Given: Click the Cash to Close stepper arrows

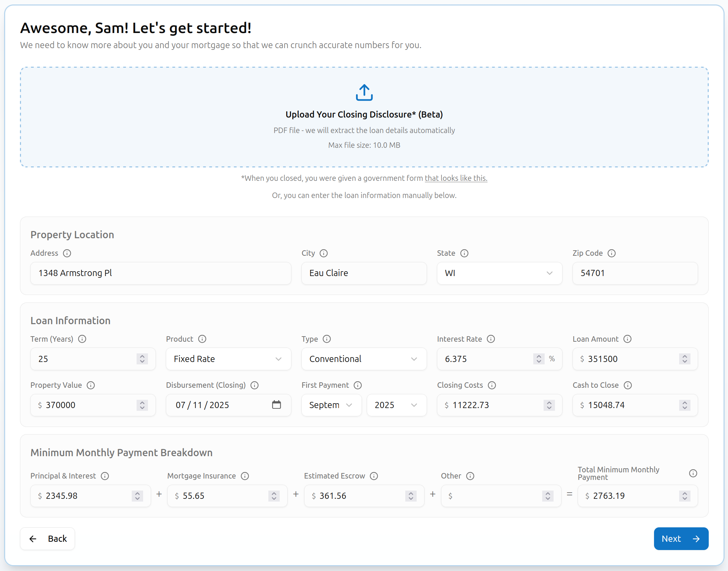Looking at the screenshot, I should (685, 405).
